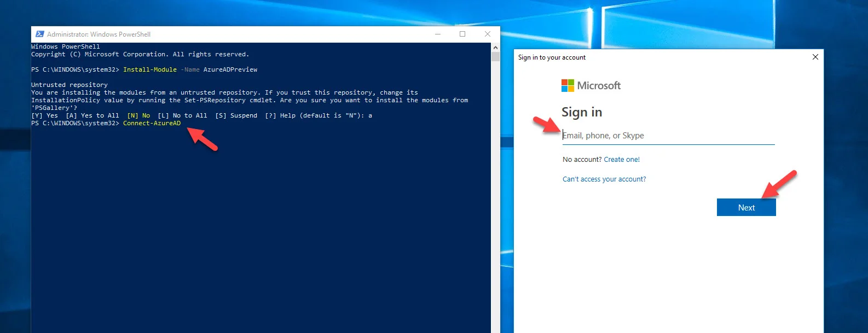The width and height of the screenshot is (868, 333).
Task: Click the Connect-AzureAD command text
Action: (152, 123)
